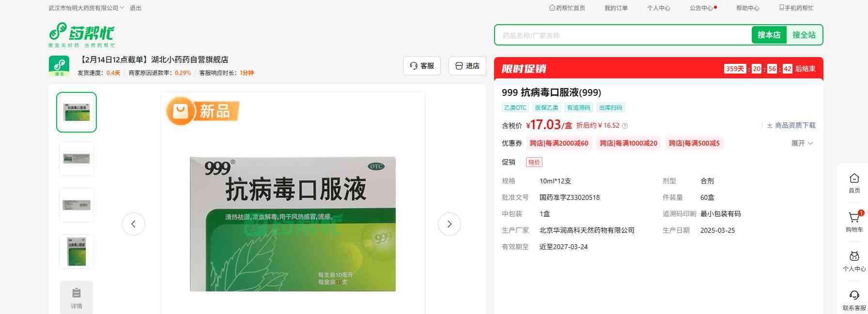
Task: Show next product image with right arrow
Action: pos(449,224)
